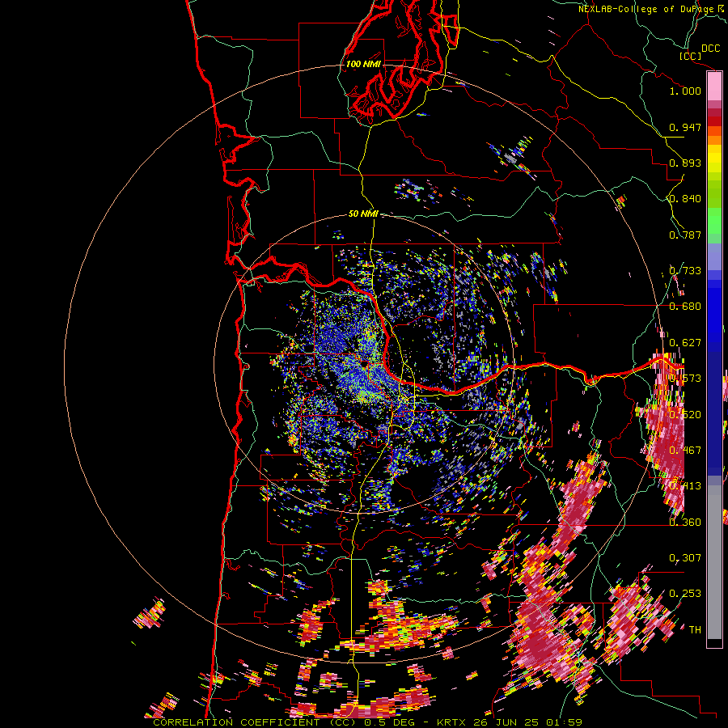
Task: Click the pink band atop the color scale
Action: pyautogui.click(x=714, y=86)
